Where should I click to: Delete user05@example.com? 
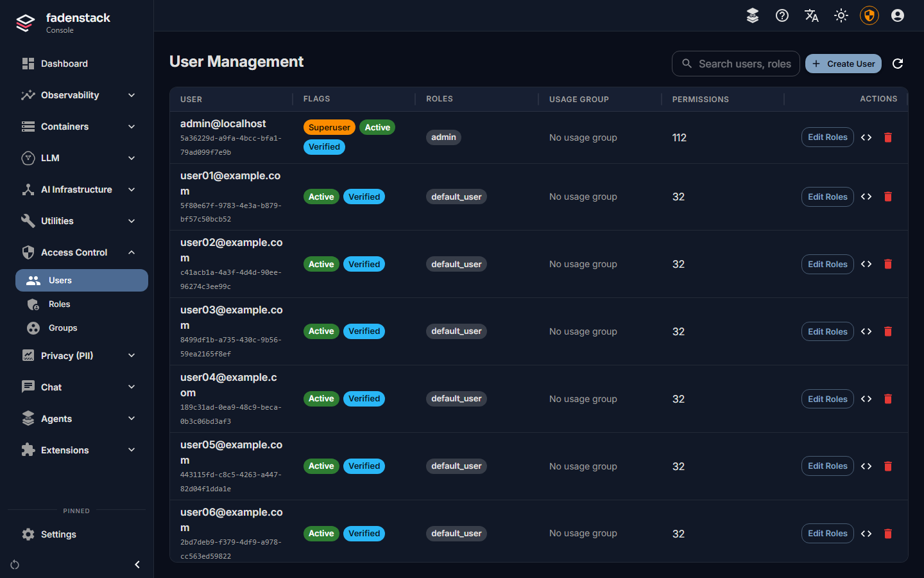[x=888, y=466]
